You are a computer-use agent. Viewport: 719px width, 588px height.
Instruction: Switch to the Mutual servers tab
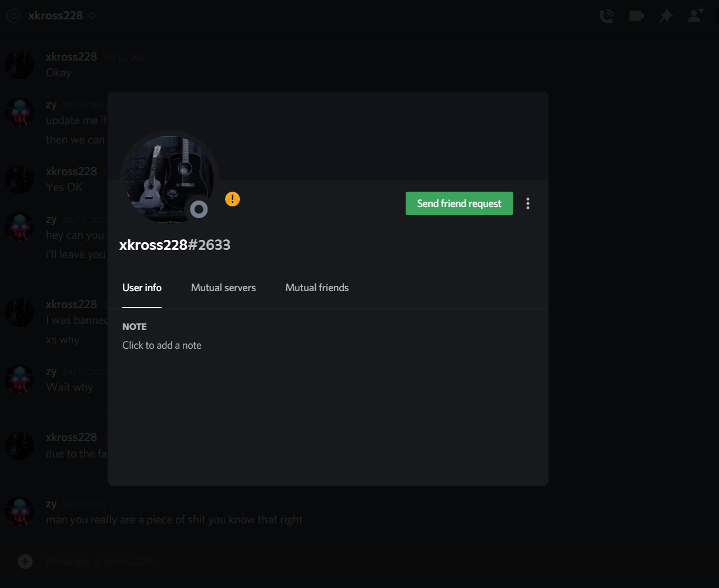(x=223, y=288)
